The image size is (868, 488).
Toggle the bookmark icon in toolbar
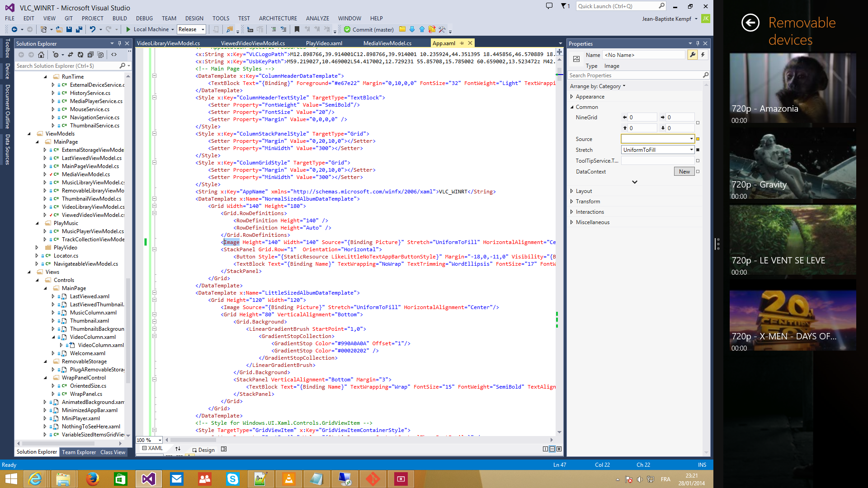(x=297, y=29)
